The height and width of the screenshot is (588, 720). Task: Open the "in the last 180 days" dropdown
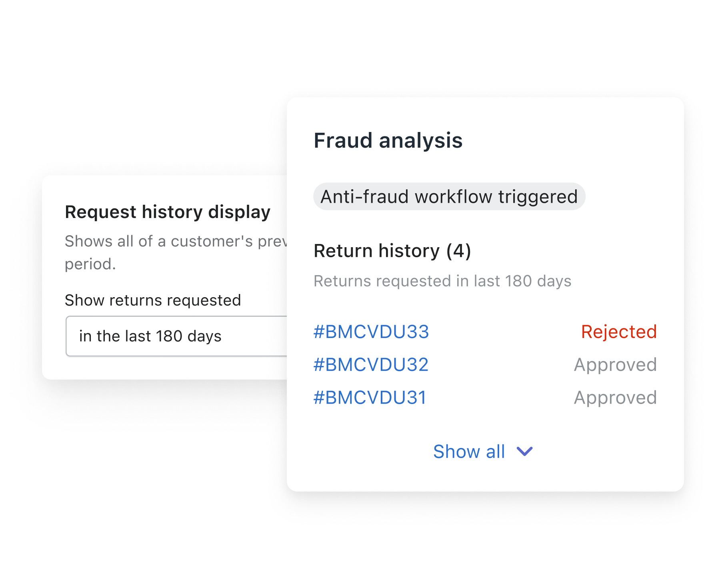[176, 336]
